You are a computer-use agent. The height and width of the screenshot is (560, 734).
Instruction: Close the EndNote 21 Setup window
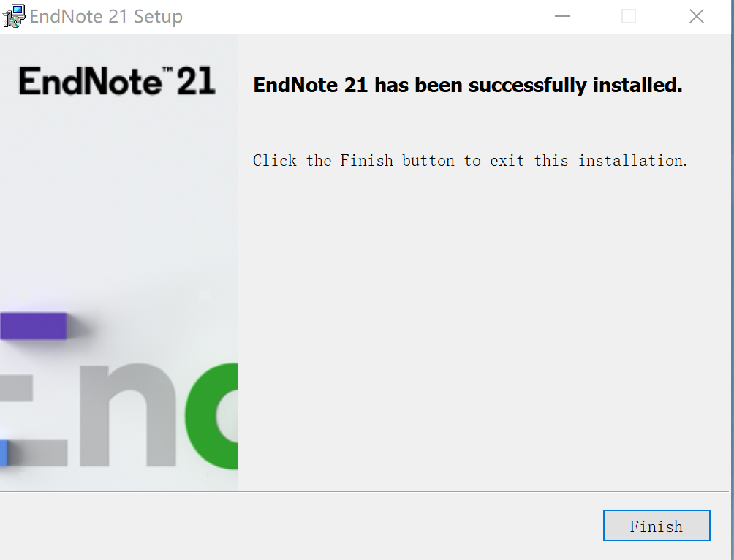(x=697, y=16)
